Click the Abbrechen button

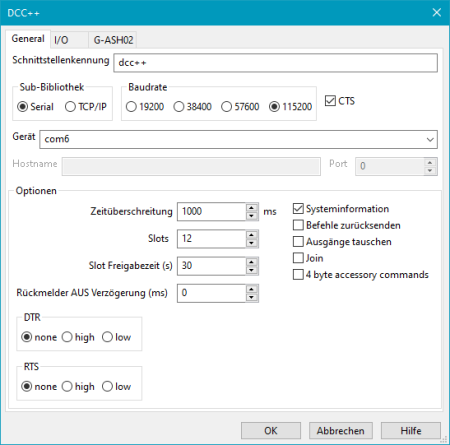coord(340,431)
